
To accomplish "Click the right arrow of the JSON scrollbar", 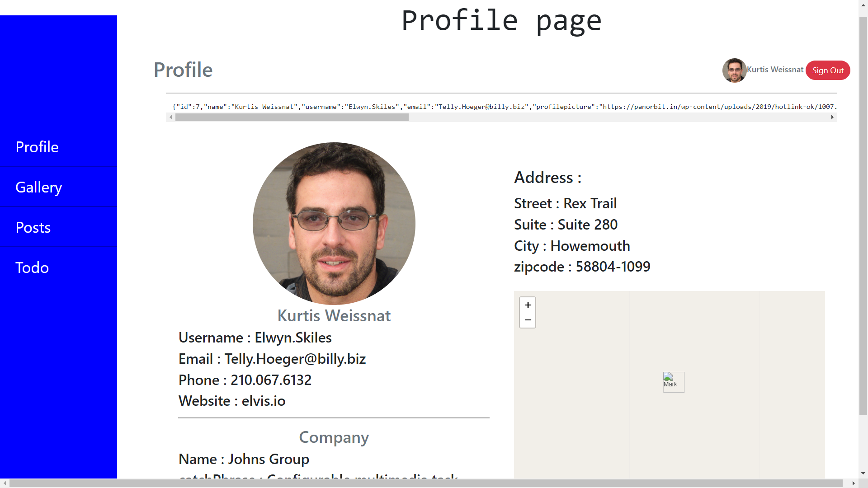I will point(832,117).
